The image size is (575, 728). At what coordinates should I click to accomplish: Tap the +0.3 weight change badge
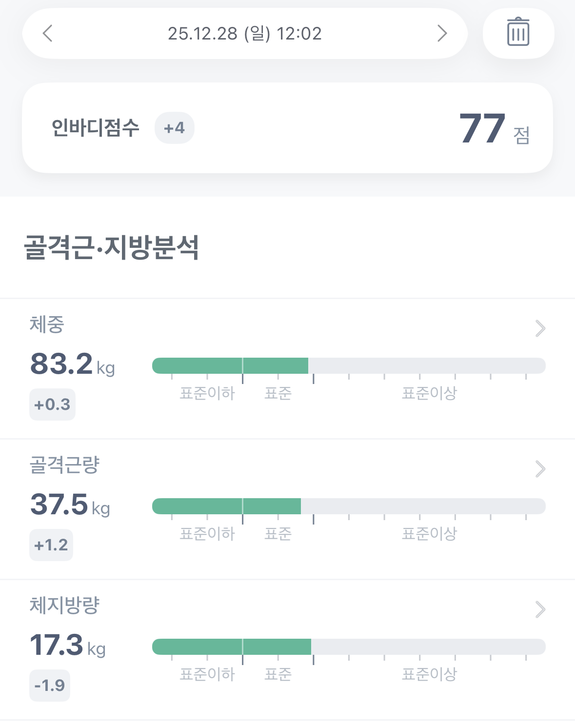coord(52,404)
